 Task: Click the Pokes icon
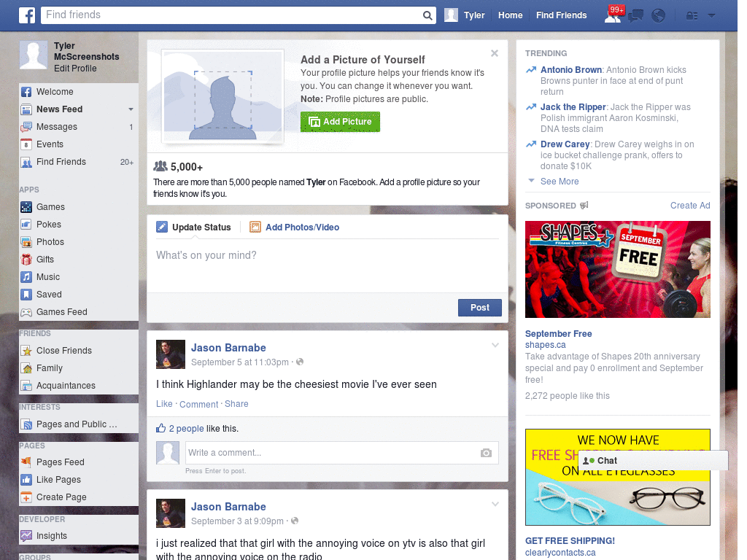tap(26, 225)
